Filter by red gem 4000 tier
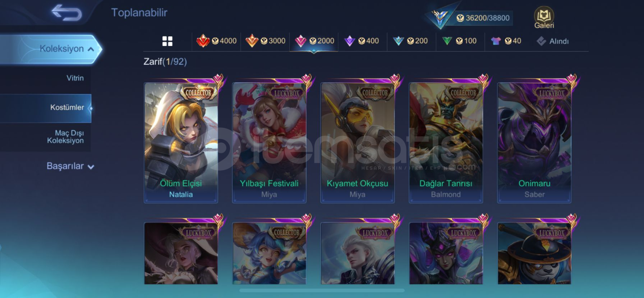This screenshot has width=644, height=298. click(x=216, y=41)
